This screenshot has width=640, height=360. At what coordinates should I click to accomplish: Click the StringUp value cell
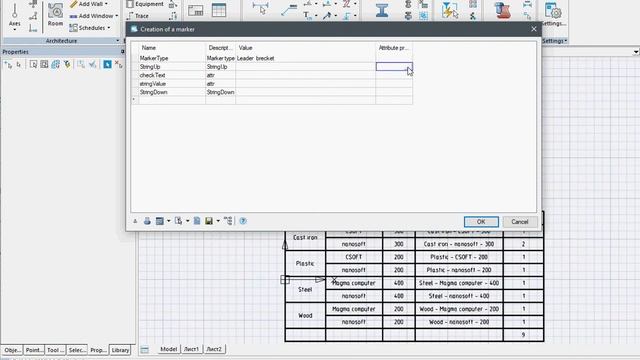pos(305,67)
